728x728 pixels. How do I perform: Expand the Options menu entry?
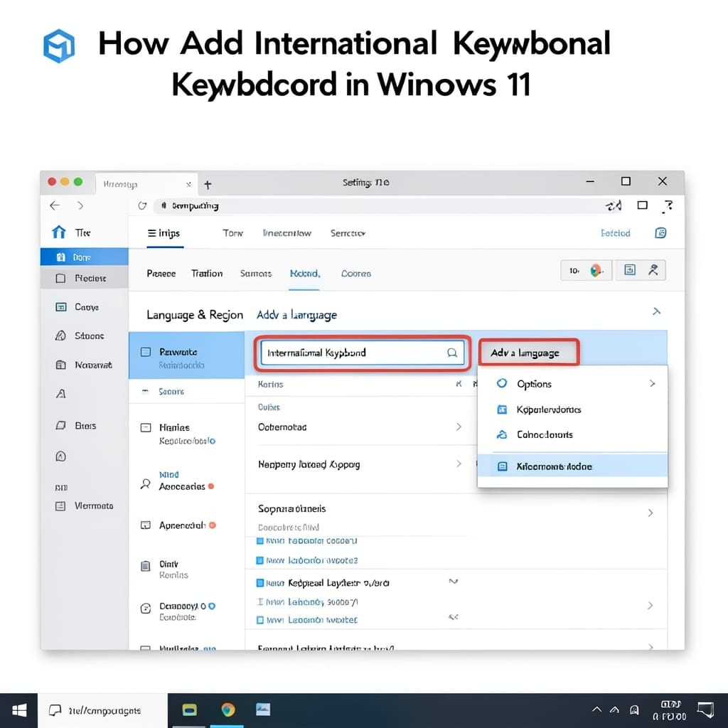coord(572,383)
